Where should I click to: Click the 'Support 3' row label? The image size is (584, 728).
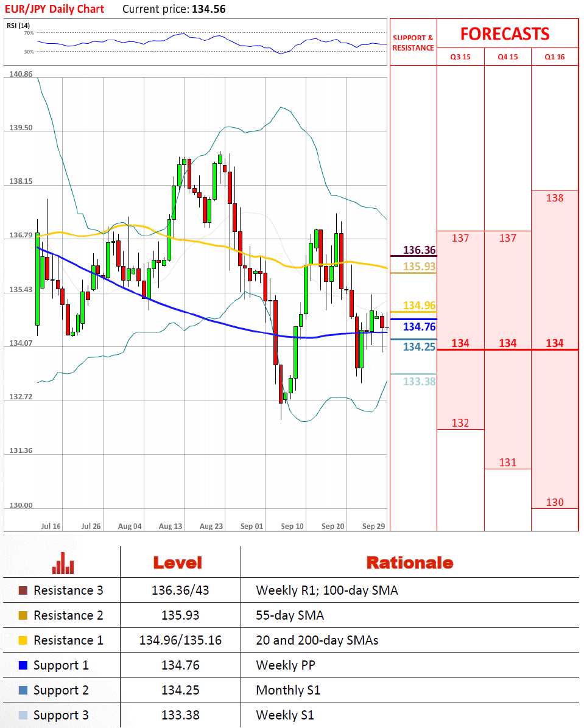pyautogui.click(x=61, y=716)
